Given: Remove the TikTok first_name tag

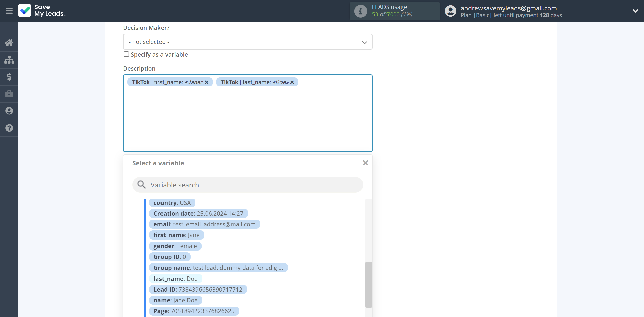Looking at the screenshot, I should (207, 82).
